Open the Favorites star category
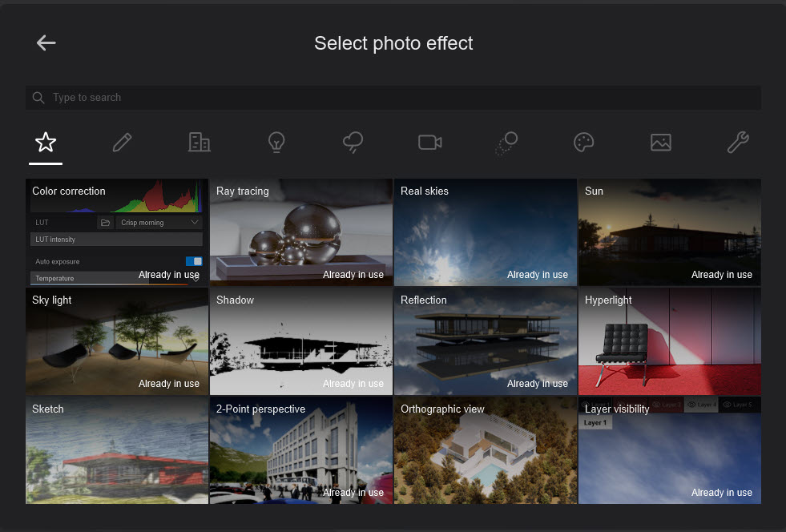Viewport: 786px width, 532px height. pyautogui.click(x=46, y=143)
